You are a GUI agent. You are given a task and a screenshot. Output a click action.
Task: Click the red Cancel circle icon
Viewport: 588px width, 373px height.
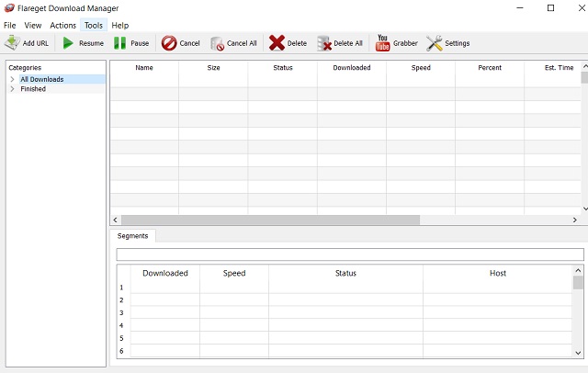[x=169, y=43]
